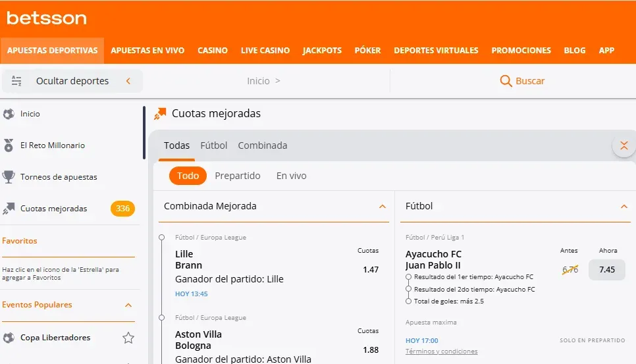This screenshot has width=636, height=364.
Task: Click the Inicio breadcrumb link
Action: (258, 81)
